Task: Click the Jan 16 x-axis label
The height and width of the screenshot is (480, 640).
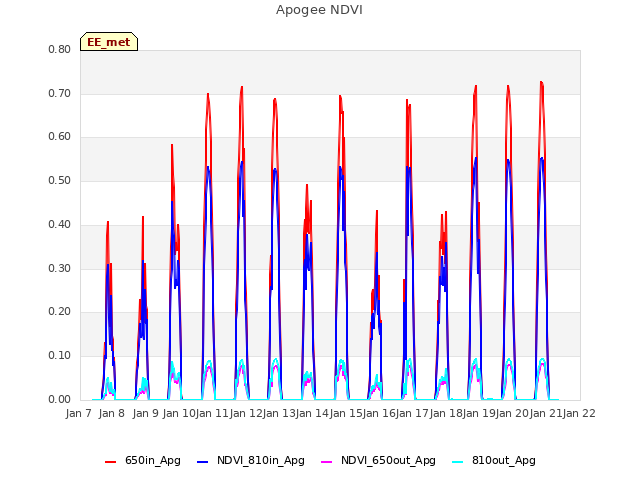Action: [x=379, y=413]
